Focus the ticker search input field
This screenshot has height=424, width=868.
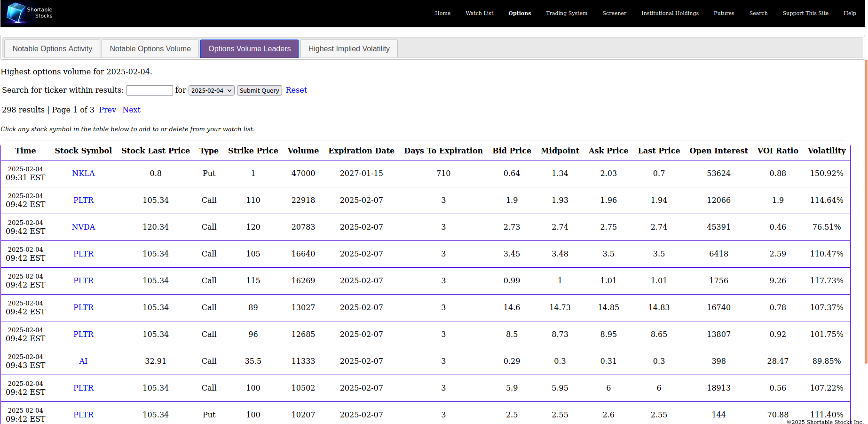click(x=150, y=90)
